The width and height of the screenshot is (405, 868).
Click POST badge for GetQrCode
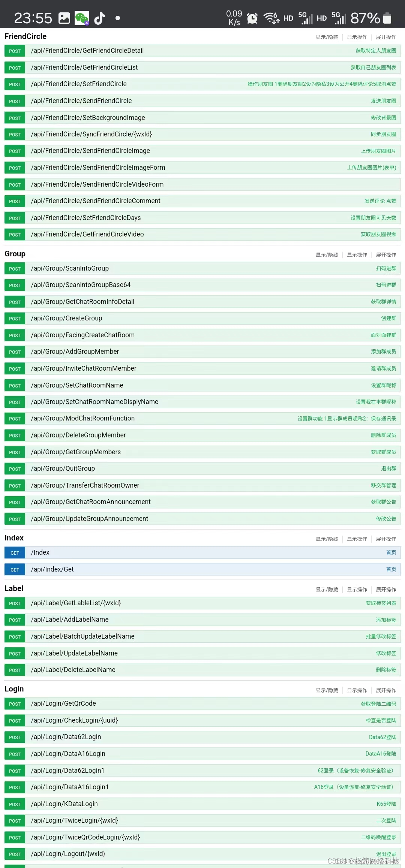click(x=15, y=704)
